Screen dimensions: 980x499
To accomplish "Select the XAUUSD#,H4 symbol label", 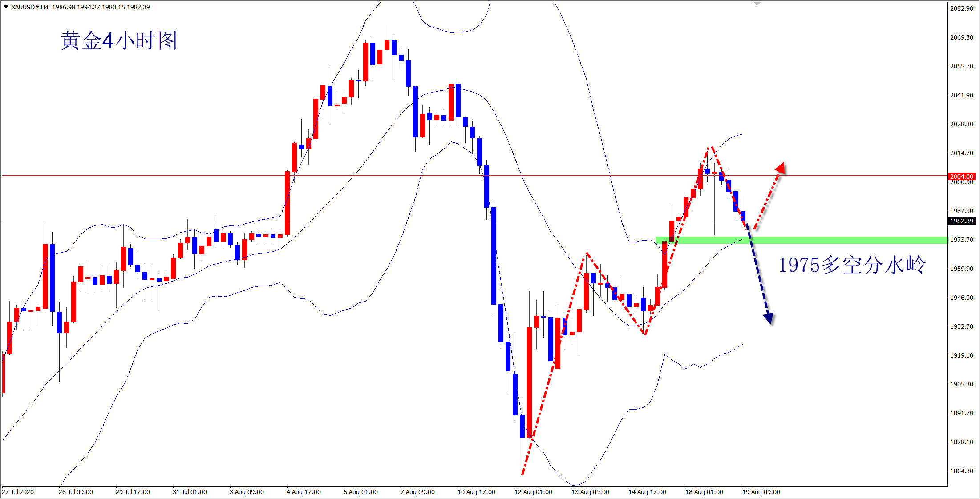I will click(x=30, y=7).
